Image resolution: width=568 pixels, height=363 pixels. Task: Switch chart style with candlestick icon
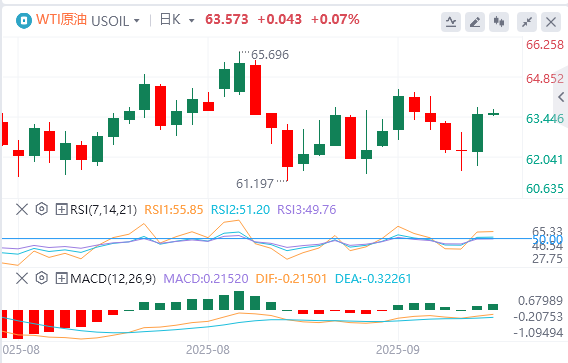(499, 22)
